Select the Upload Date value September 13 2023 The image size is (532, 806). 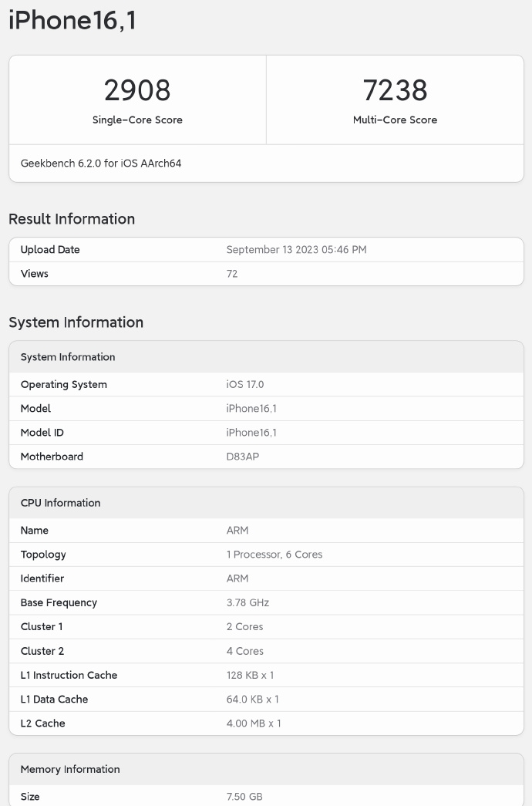point(296,250)
